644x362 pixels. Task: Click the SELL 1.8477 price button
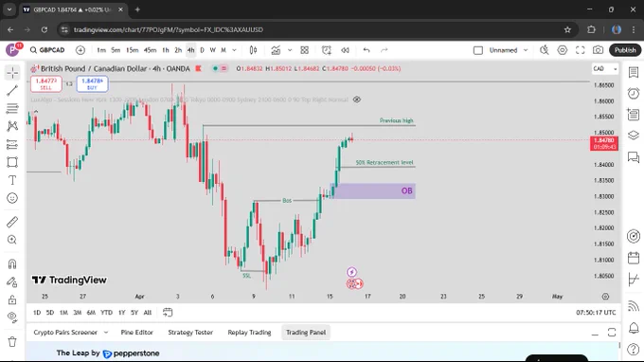pos(46,83)
